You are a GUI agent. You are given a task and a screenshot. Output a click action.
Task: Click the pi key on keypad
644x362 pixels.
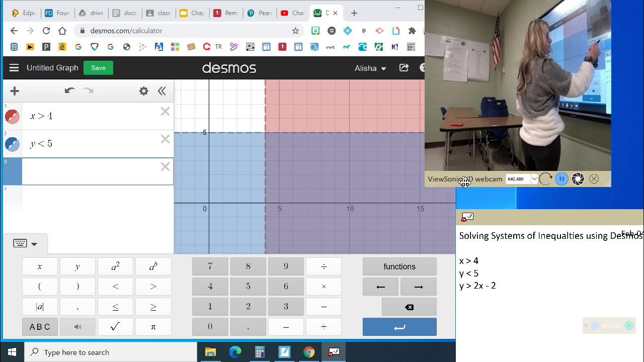pyautogui.click(x=153, y=327)
